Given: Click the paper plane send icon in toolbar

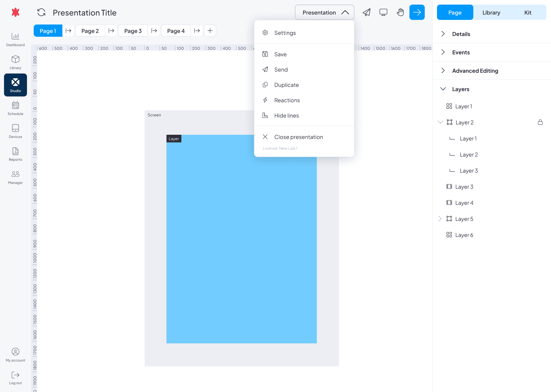Looking at the screenshot, I should 367,12.
